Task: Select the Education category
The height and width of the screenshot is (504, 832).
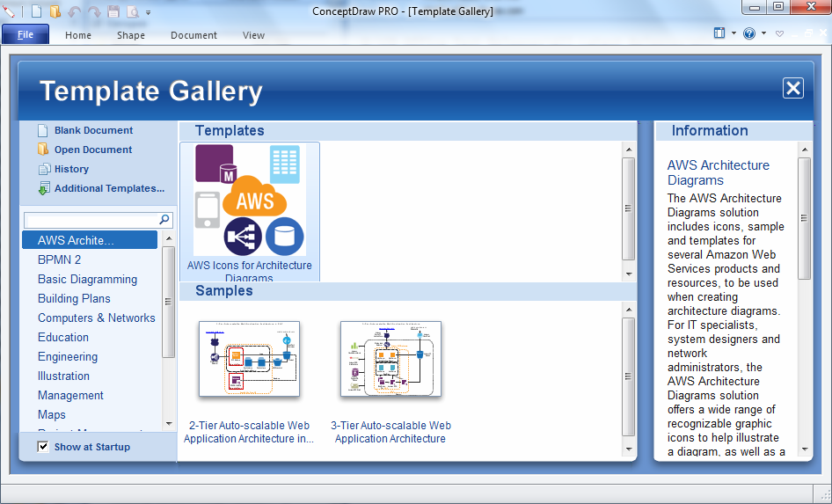Action: (63, 338)
